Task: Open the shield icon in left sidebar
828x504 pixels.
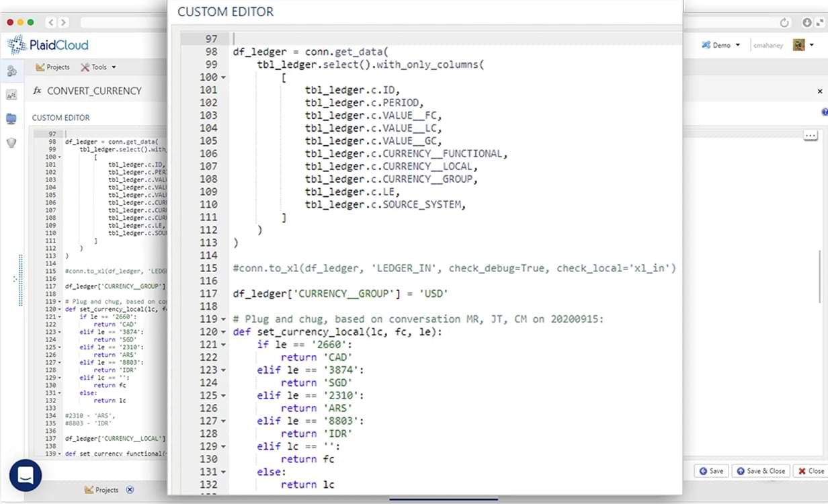Action: (x=11, y=142)
